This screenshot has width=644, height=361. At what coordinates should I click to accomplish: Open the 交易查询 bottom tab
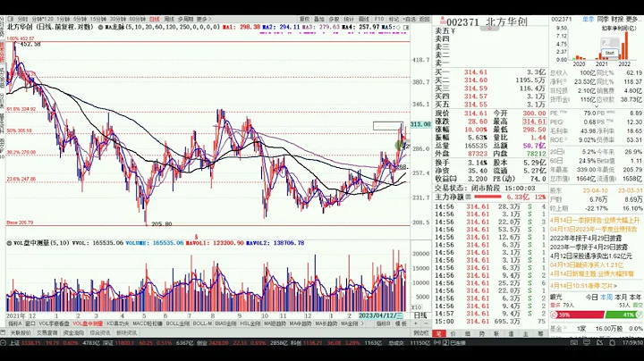47,333
